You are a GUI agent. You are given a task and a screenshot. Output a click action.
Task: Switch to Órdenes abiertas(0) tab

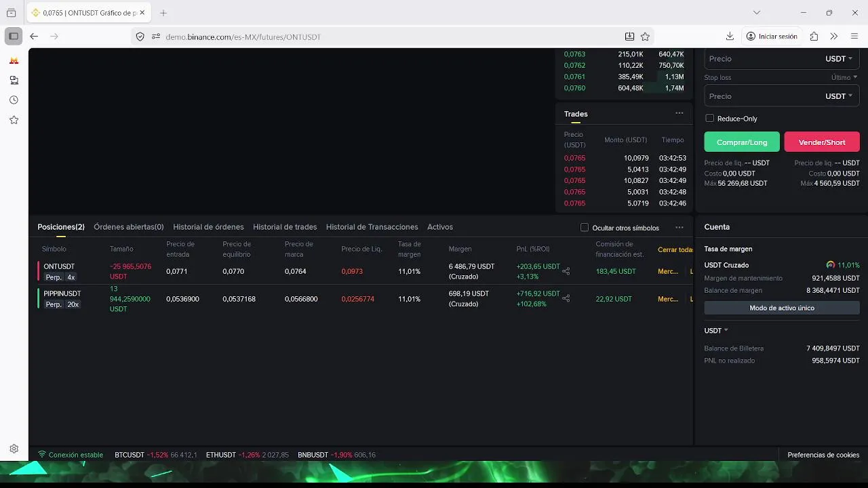point(129,227)
